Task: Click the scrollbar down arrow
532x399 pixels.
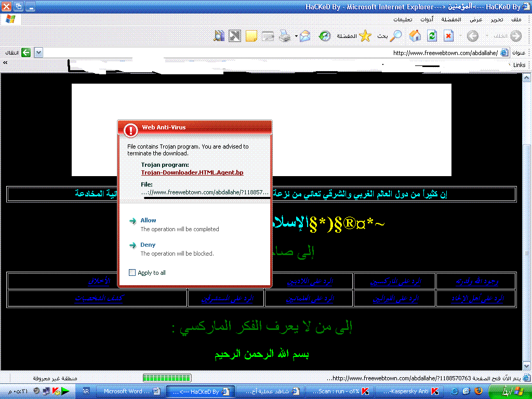Action: coord(527,366)
